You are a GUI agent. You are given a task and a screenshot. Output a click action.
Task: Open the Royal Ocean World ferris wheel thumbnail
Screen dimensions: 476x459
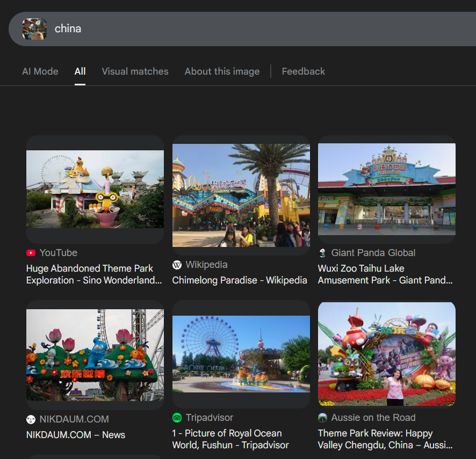point(241,354)
